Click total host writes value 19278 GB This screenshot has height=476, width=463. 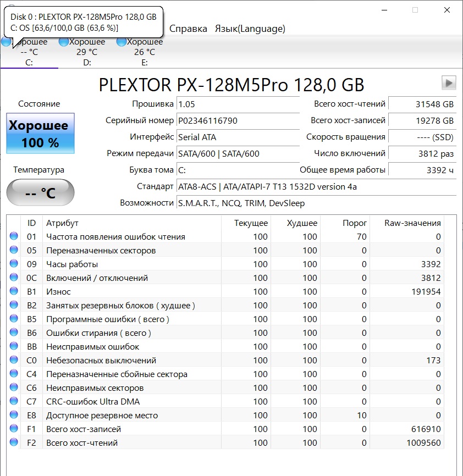point(422,120)
